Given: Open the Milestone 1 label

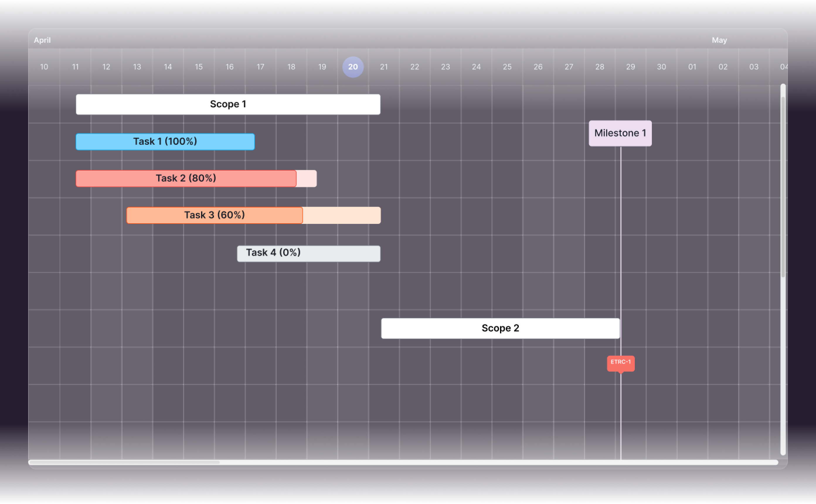Looking at the screenshot, I should click(620, 133).
